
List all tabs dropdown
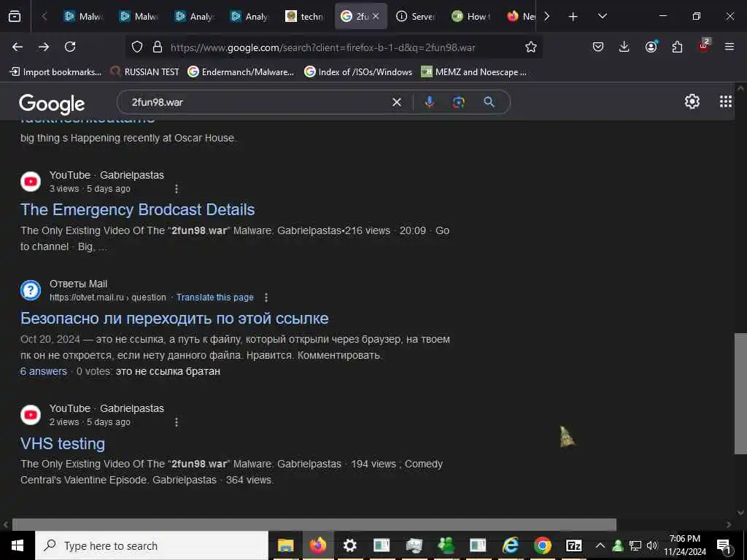(602, 16)
